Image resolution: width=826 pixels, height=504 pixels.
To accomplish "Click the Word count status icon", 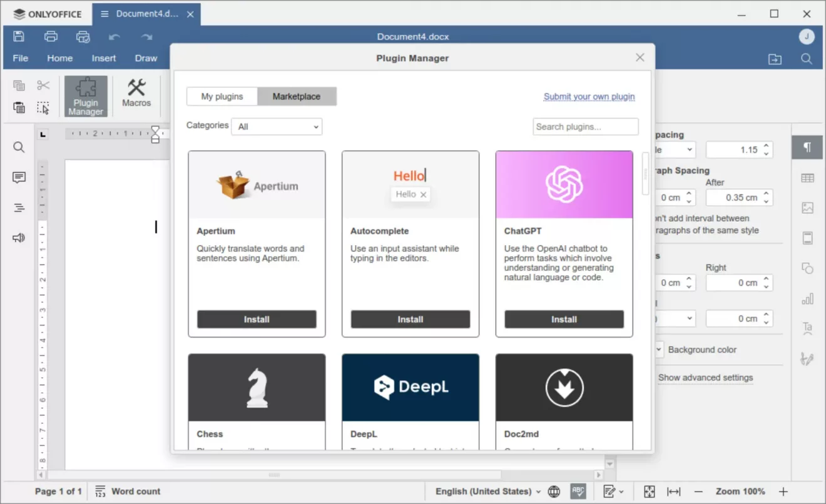I will point(100,491).
